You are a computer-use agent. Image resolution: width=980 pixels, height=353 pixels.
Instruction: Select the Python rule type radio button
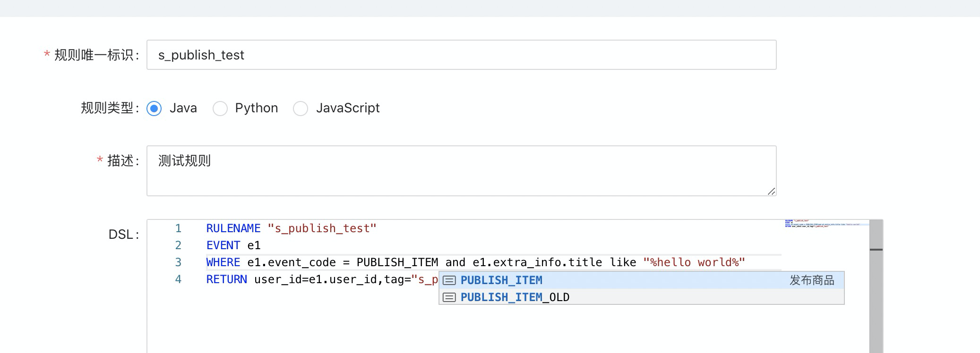point(220,109)
